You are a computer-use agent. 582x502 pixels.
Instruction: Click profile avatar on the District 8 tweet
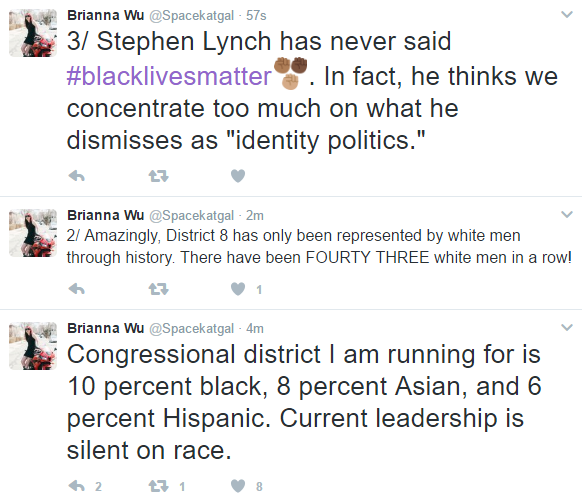pos(33,233)
